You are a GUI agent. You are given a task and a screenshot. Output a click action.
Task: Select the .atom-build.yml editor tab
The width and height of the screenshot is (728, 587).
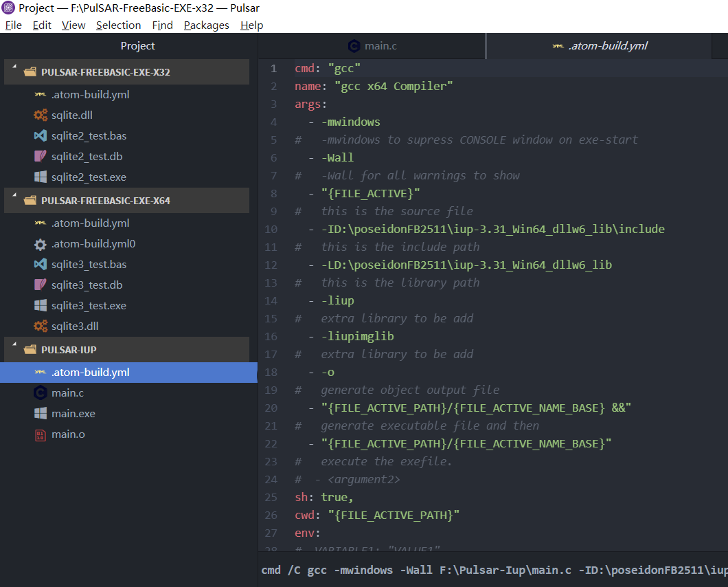599,45
